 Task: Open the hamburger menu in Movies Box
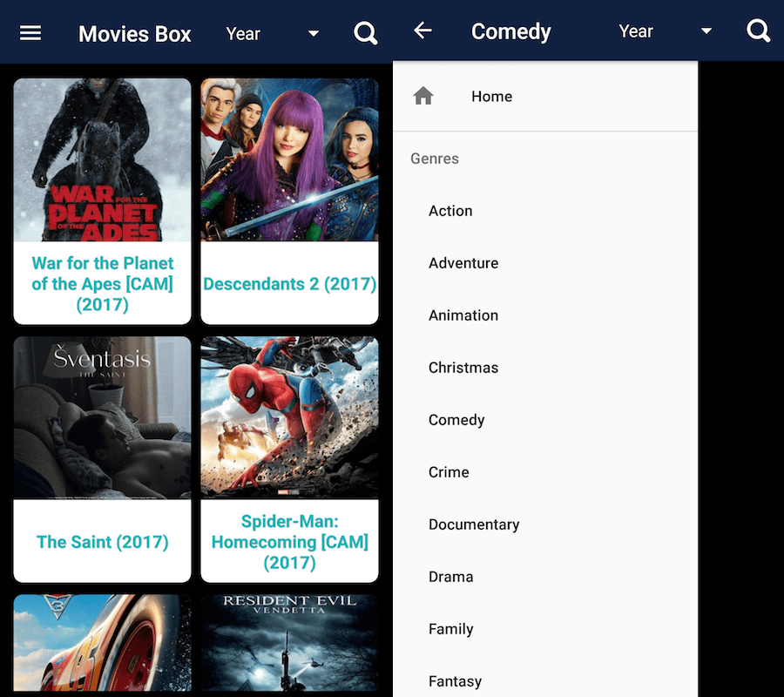30,33
